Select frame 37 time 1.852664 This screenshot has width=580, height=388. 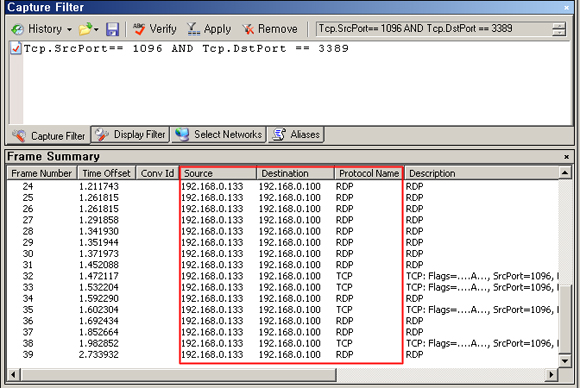tap(98, 332)
